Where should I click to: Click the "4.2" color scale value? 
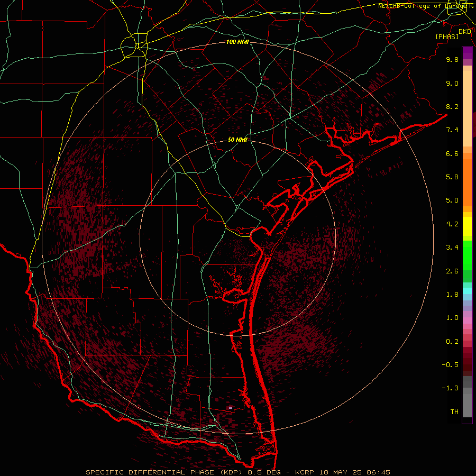coord(452,224)
